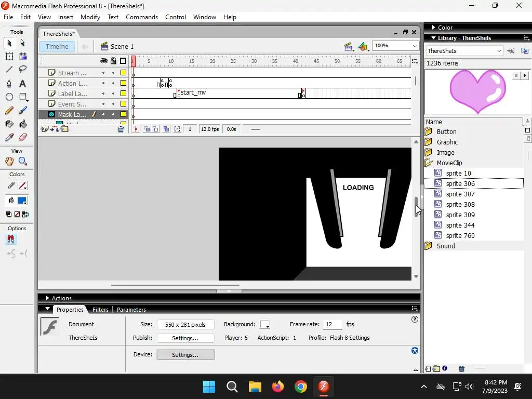Screen dimensions: 532x399
Task: Choose the Free Transform tool
Action: 9,56
